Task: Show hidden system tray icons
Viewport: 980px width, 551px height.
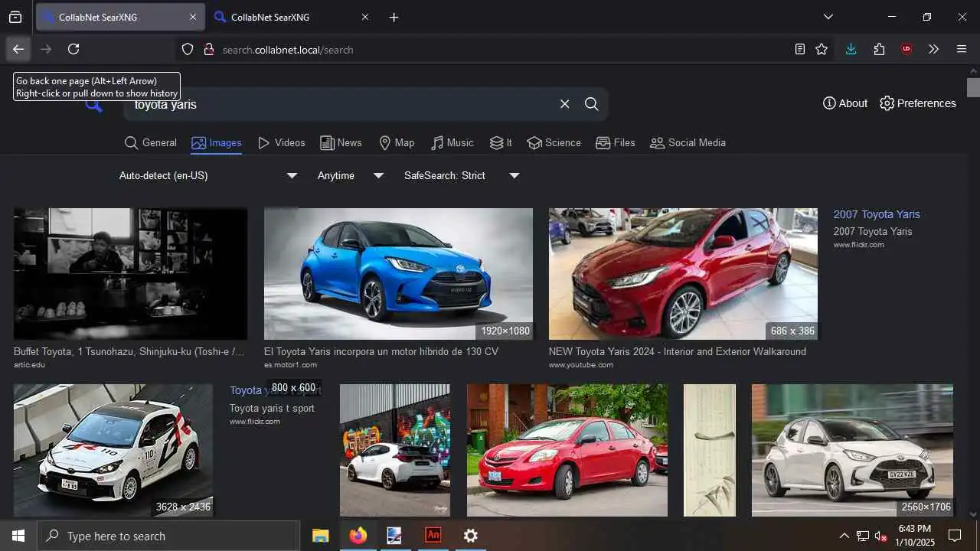Action: [844, 536]
